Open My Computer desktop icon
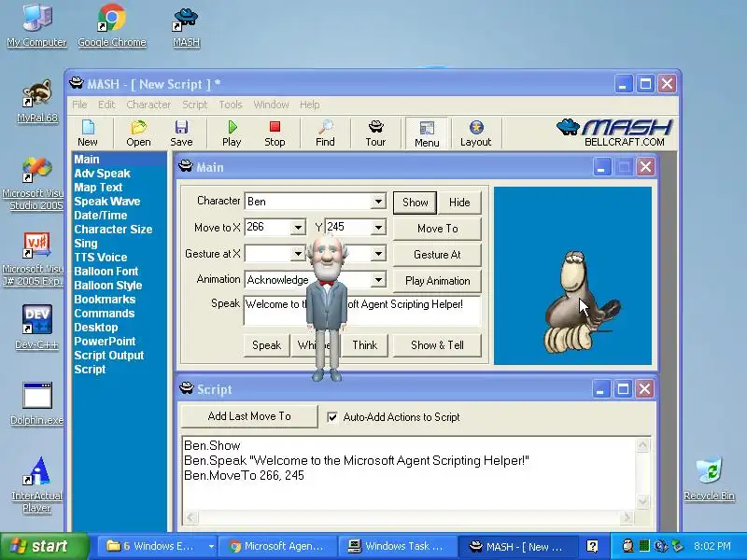747x560 pixels. point(36,26)
